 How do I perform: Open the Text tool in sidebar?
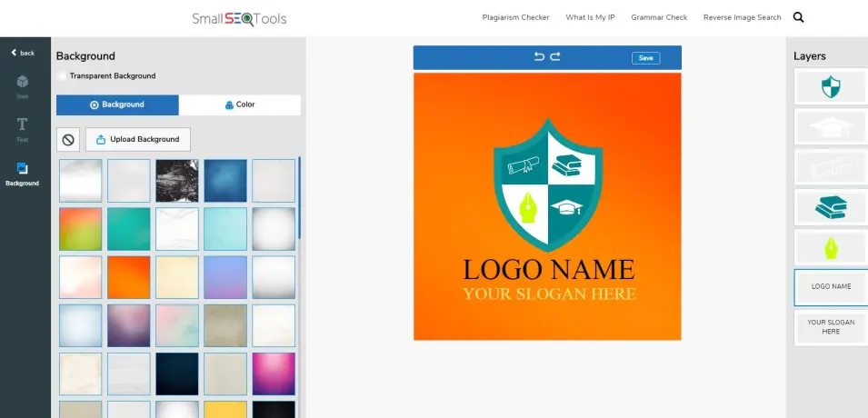pos(22,130)
